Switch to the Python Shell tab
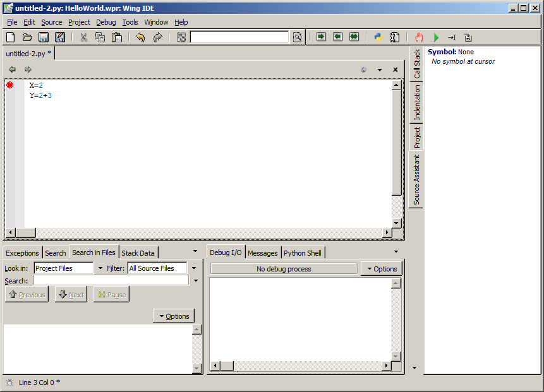 pyautogui.click(x=302, y=253)
